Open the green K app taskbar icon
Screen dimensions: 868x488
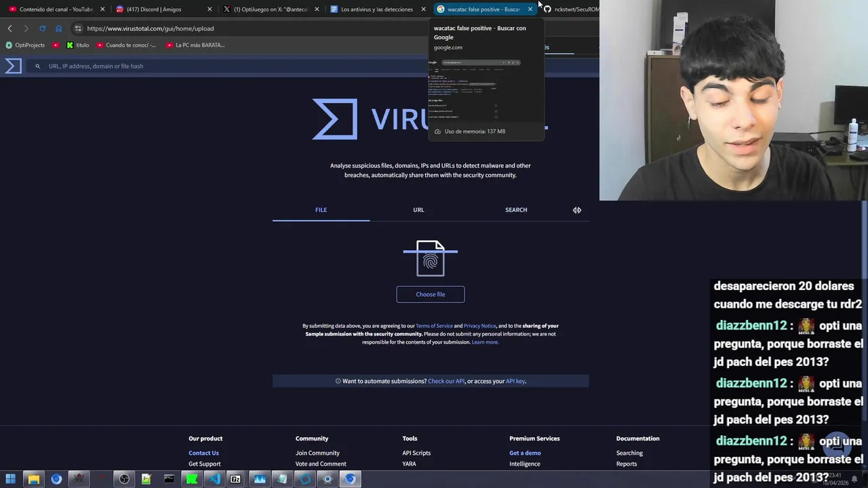pos(192,479)
